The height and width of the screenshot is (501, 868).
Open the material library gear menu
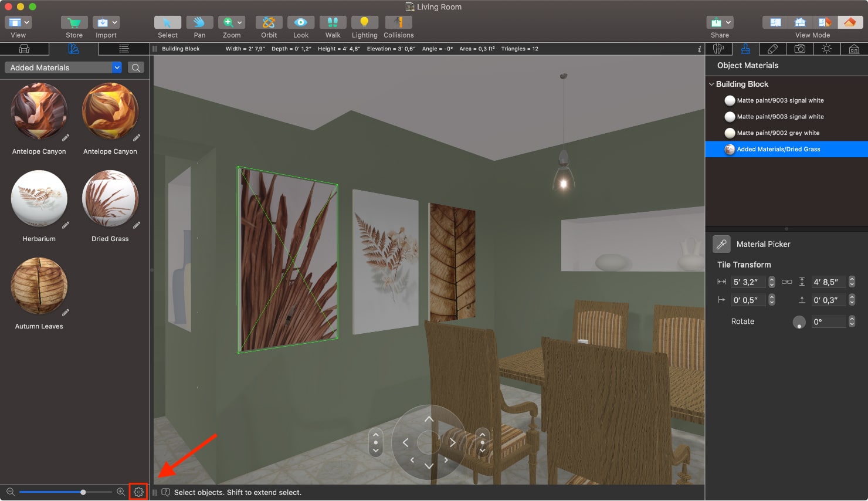pyautogui.click(x=138, y=492)
